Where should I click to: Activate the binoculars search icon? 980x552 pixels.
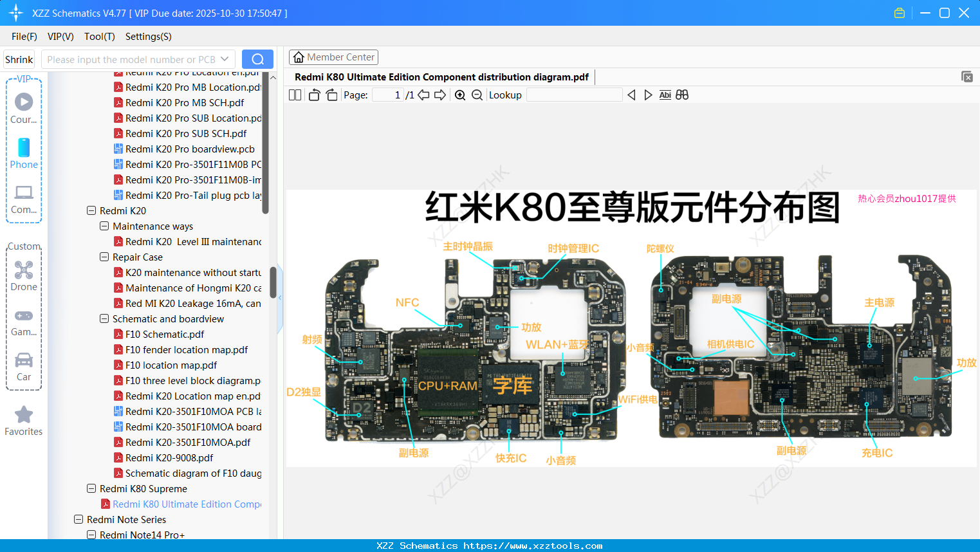point(682,95)
